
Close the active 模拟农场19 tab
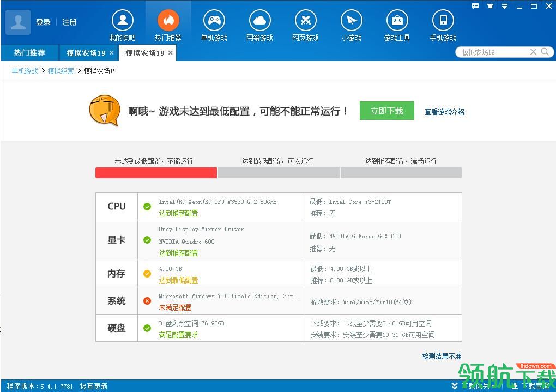click(x=170, y=52)
